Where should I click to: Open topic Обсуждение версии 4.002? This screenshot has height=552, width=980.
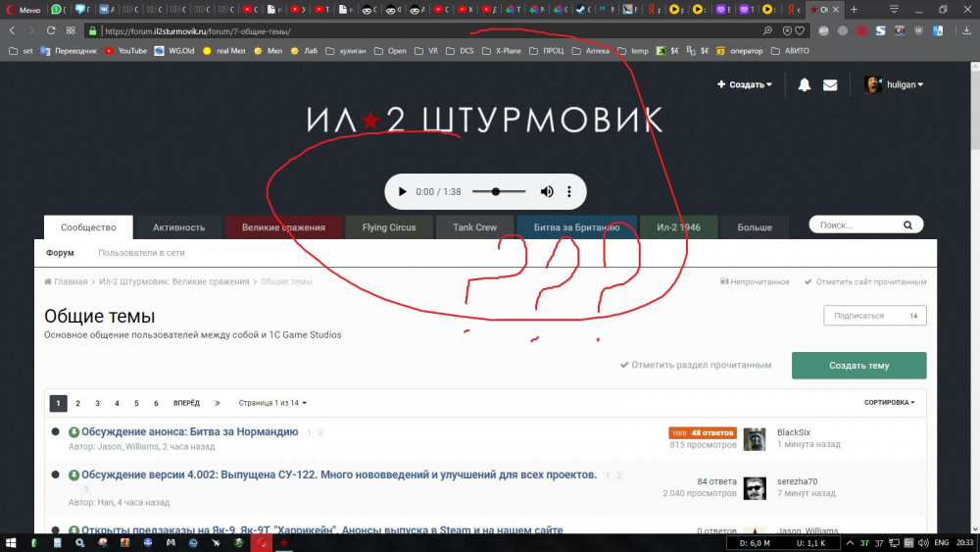(x=339, y=476)
